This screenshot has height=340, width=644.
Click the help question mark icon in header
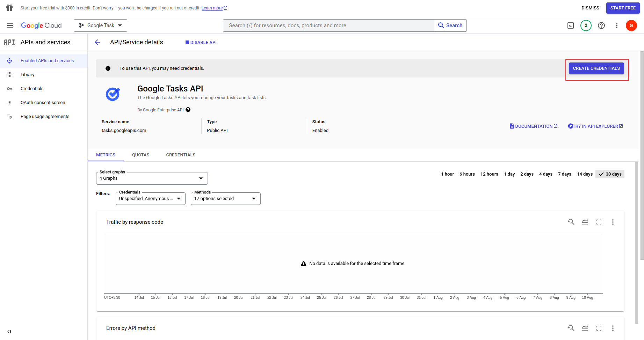click(x=601, y=25)
